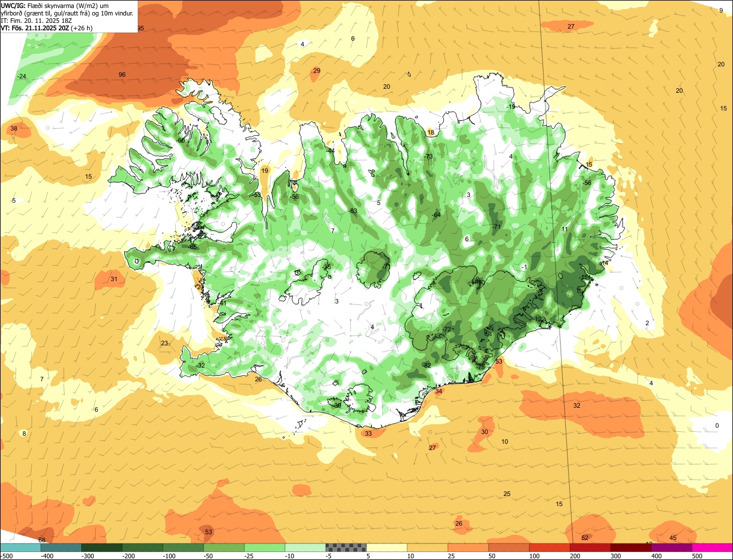This screenshot has width=733, height=560.
Task: Select the -50 to -25 green swatch
Action: click(224, 547)
